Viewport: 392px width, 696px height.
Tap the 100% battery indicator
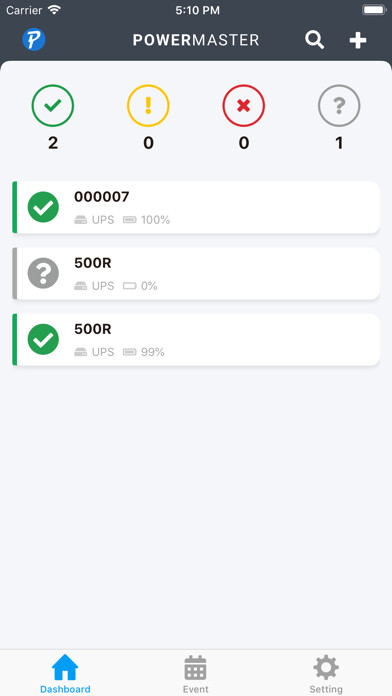pyautogui.click(x=147, y=220)
